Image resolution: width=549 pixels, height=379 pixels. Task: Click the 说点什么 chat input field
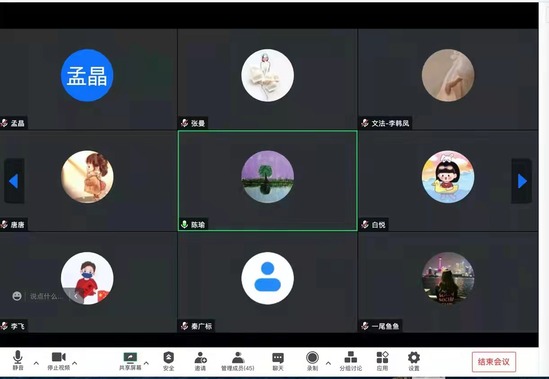click(x=46, y=296)
